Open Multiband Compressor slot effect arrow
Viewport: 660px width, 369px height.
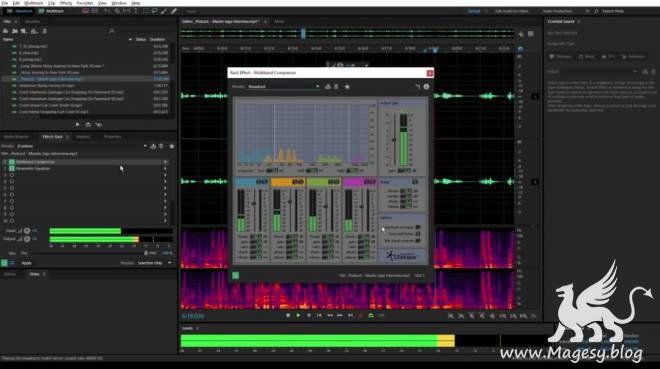click(x=165, y=162)
